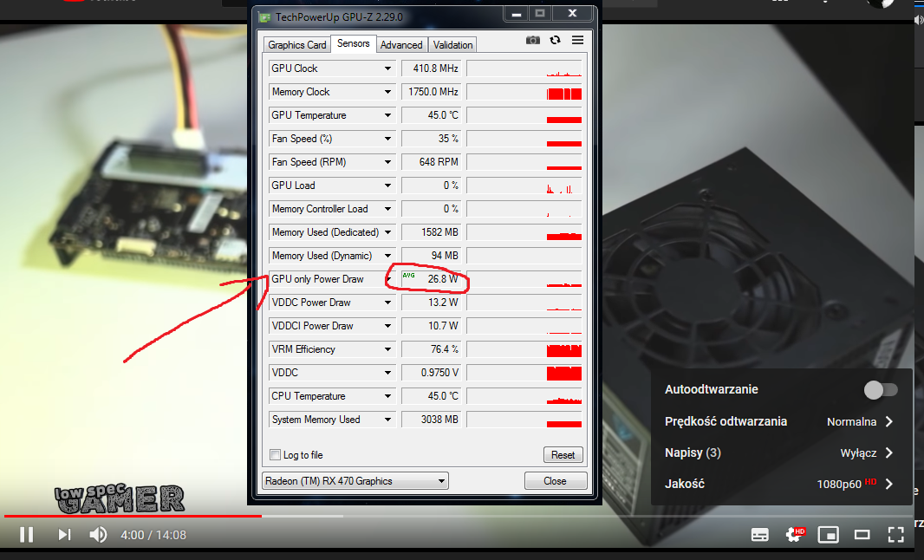Open the Fan Speed (%) dropdown
The image size is (924, 560).
click(387, 139)
